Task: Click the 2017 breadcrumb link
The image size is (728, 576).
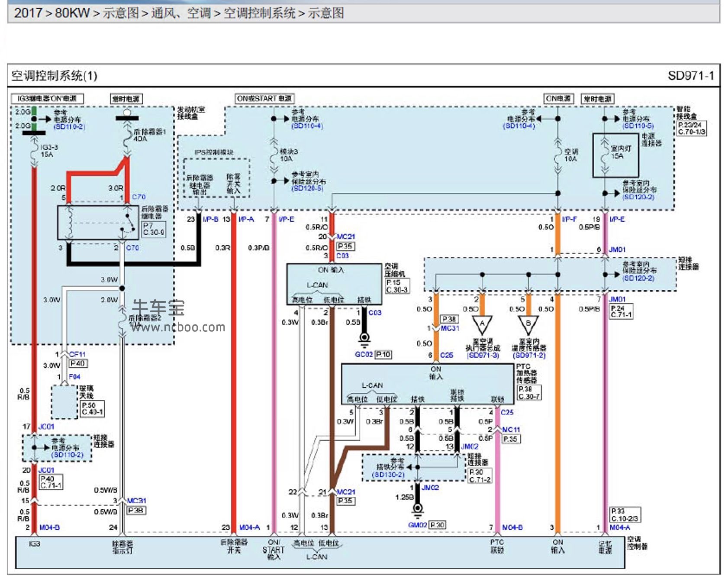Action: (28, 13)
